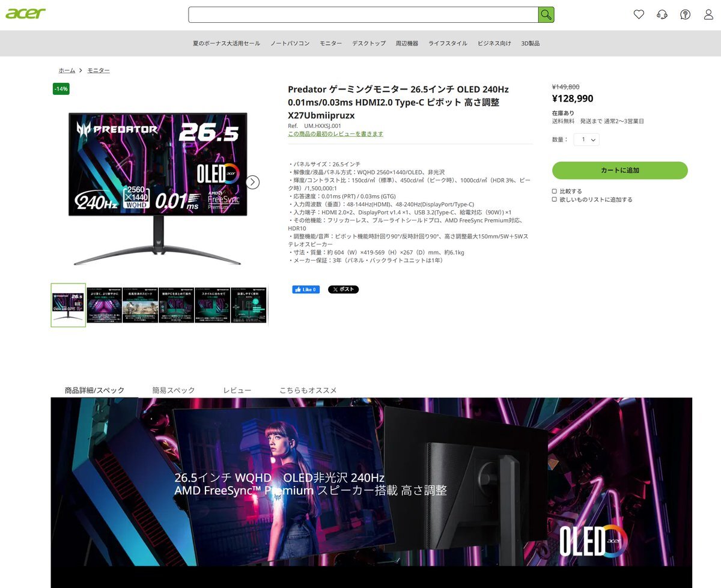Open the wishlist heart icon in the header

pyautogui.click(x=639, y=14)
